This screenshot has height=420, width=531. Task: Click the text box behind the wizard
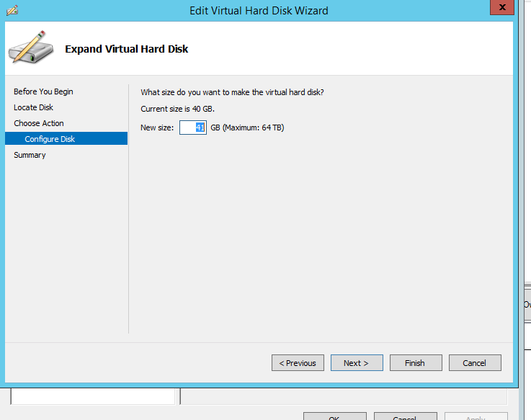pos(93,397)
